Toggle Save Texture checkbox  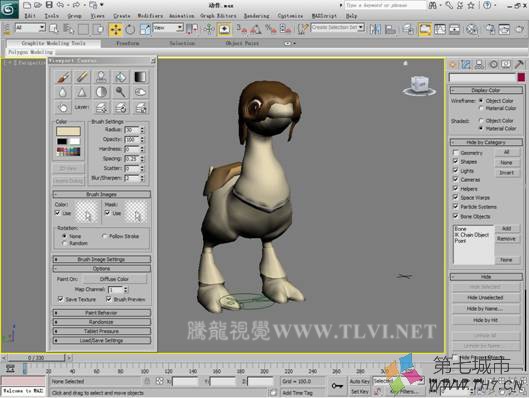click(60, 299)
